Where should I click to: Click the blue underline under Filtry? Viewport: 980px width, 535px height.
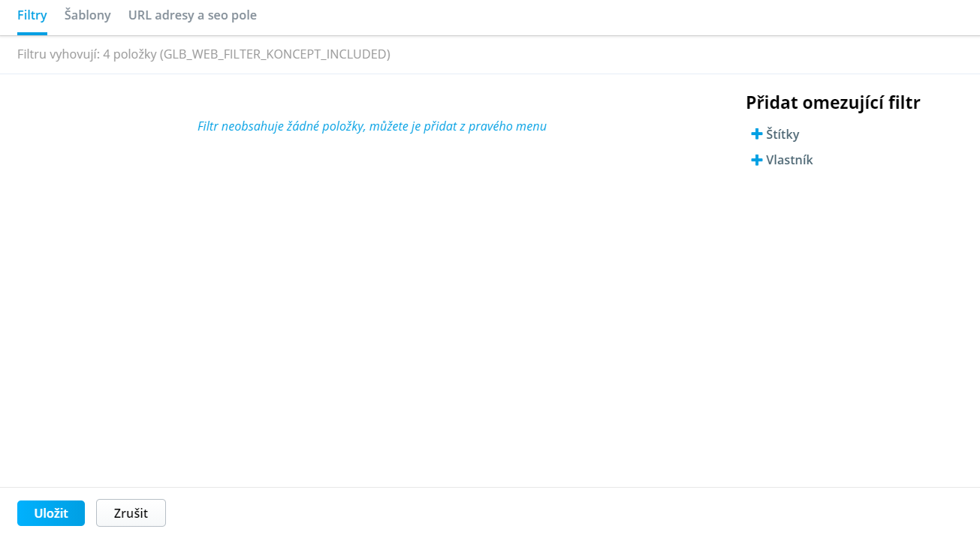tap(32, 34)
